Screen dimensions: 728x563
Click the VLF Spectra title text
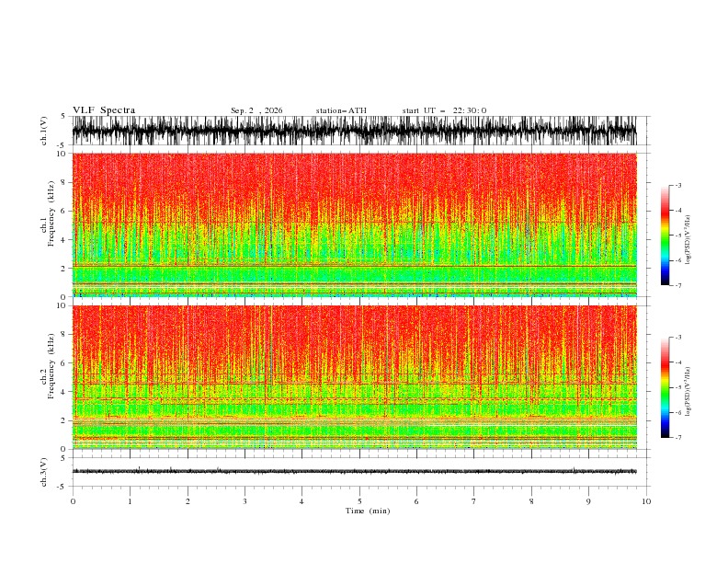[x=104, y=110]
